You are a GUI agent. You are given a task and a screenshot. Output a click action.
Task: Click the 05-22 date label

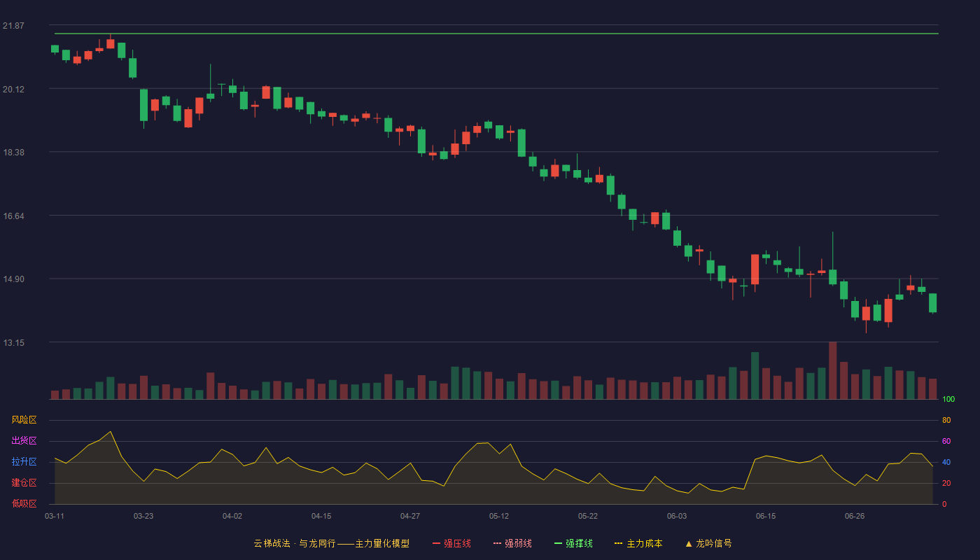pyautogui.click(x=588, y=516)
